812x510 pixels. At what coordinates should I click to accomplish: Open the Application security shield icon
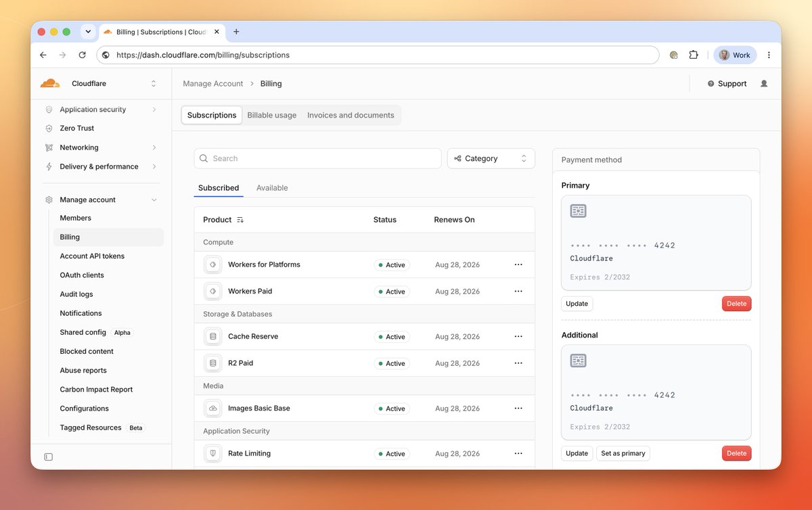coord(49,110)
